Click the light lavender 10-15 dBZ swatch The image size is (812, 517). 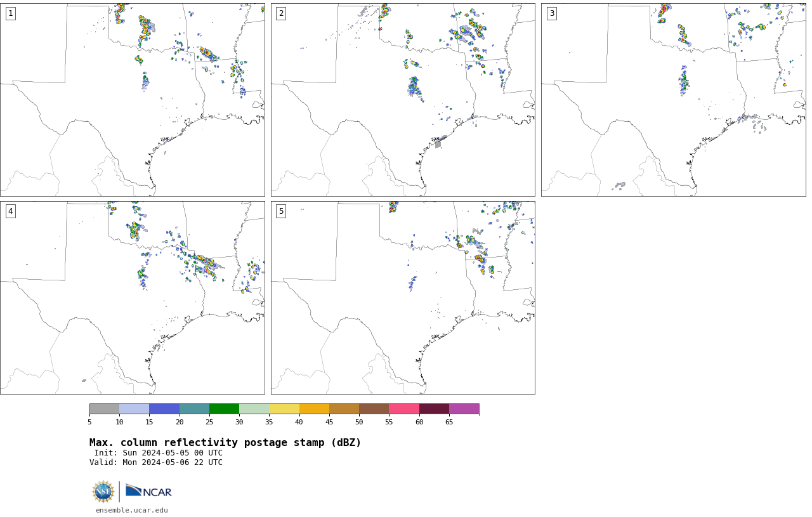click(134, 409)
